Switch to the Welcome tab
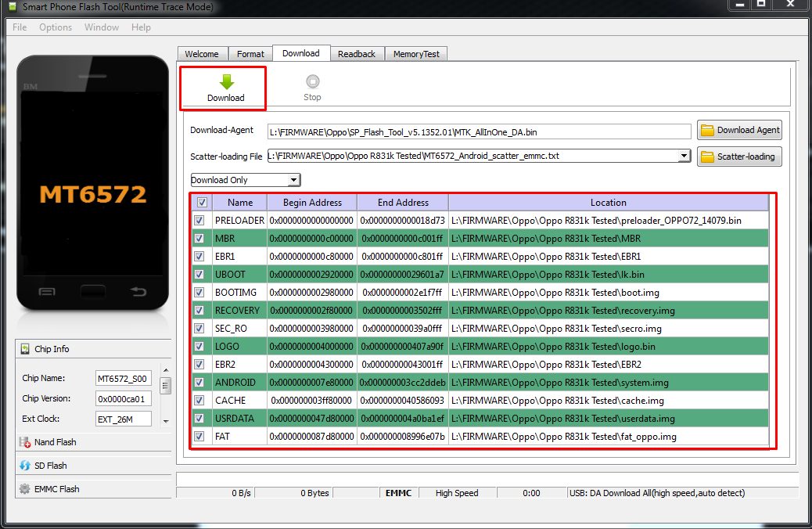Image resolution: width=812 pixels, height=529 pixels. [x=202, y=54]
